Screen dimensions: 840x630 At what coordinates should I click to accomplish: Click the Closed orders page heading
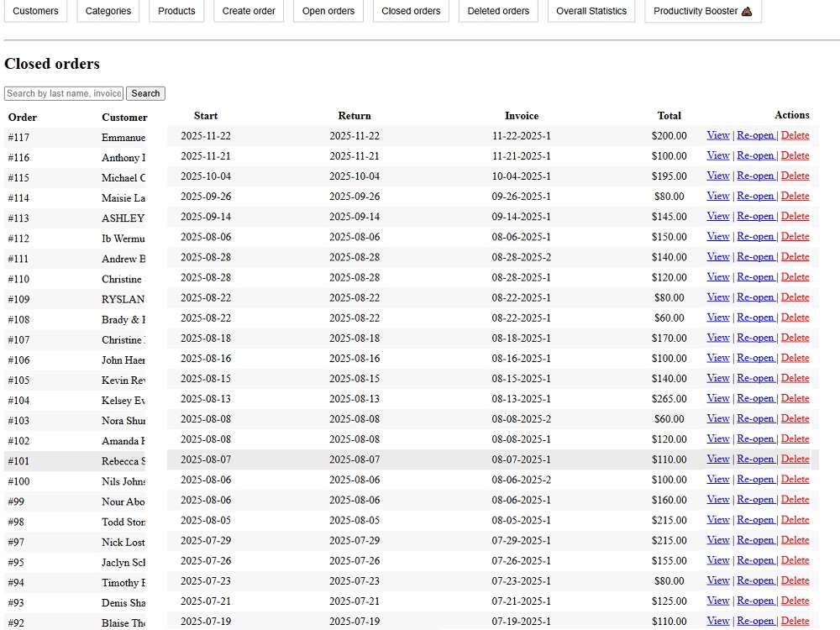click(x=52, y=64)
